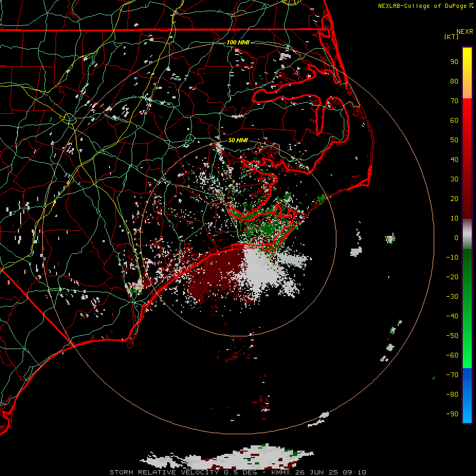Click the 20 value on velocity scale
Image resolution: width=476 pixels, height=476 pixels.
(x=454, y=199)
